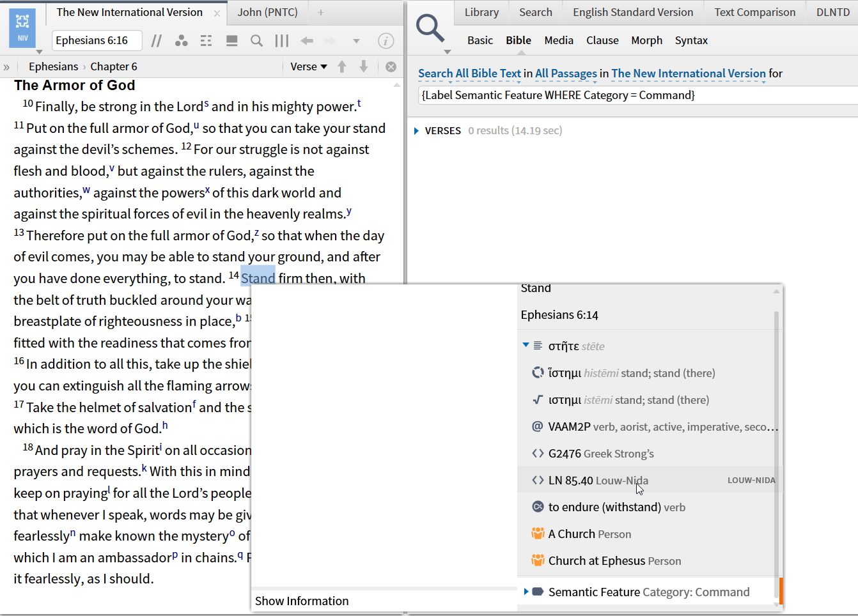Go to previous verse with up arrow
The image size is (858, 616).
(x=342, y=66)
